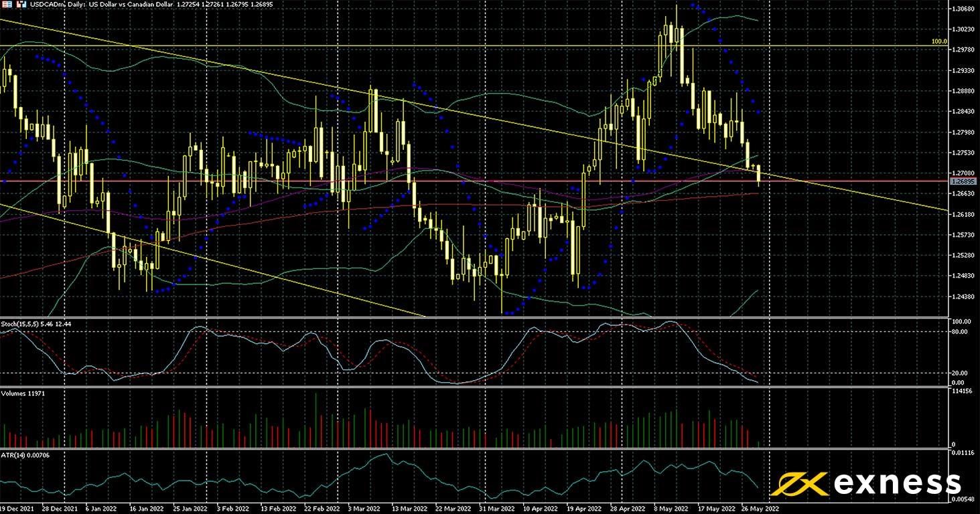
Task: Click the 1.26630 price scale value
Action: [963, 193]
